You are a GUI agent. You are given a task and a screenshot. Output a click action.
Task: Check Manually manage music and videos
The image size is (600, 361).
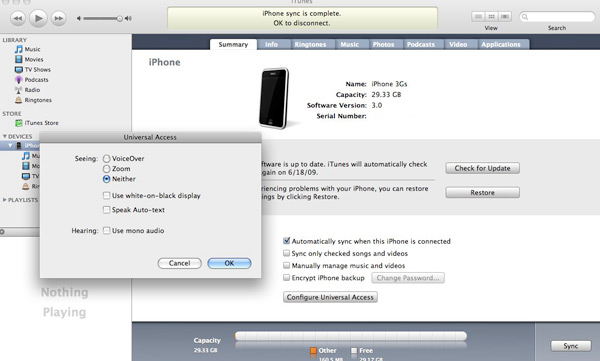pyautogui.click(x=286, y=265)
